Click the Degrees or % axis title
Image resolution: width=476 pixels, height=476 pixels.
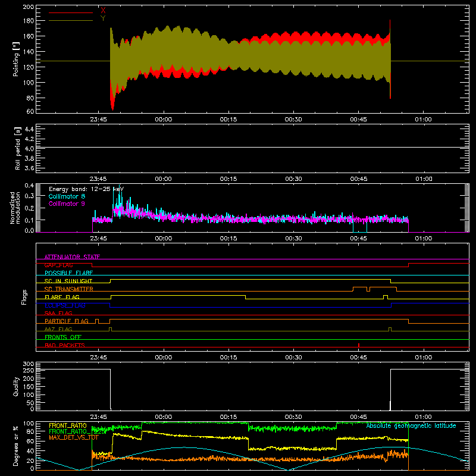coord(16,446)
